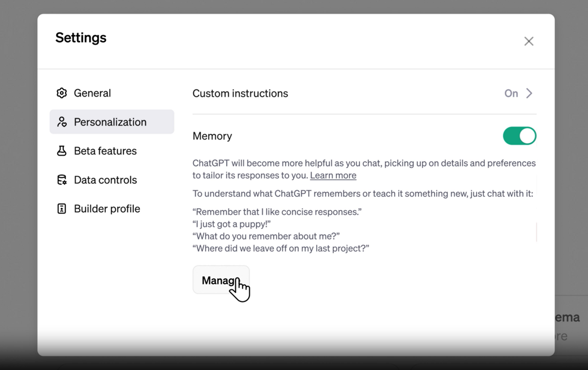This screenshot has width=588, height=370.
Task: Click the Builder profile badge icon
Action: click(62, 209)
